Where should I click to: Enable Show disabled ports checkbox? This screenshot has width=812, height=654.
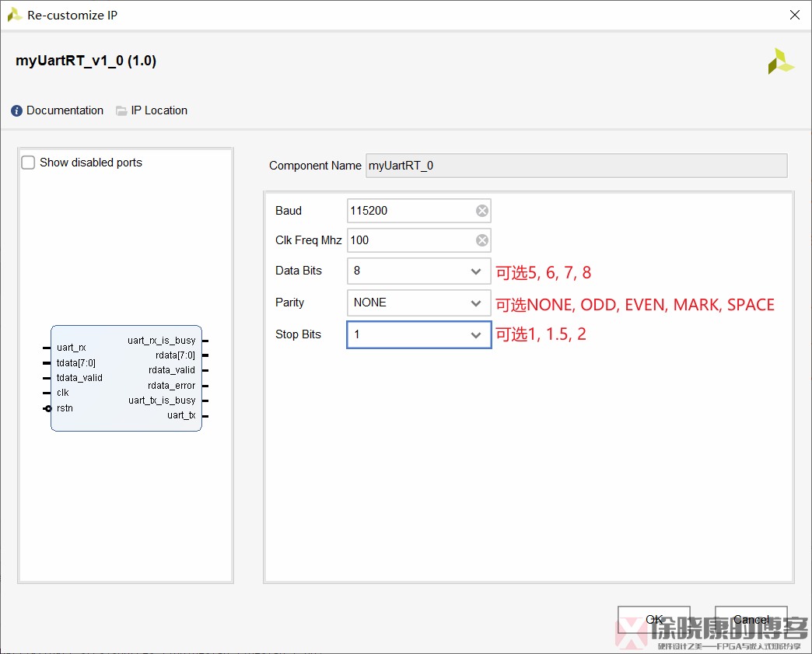(x=28, y=163)
